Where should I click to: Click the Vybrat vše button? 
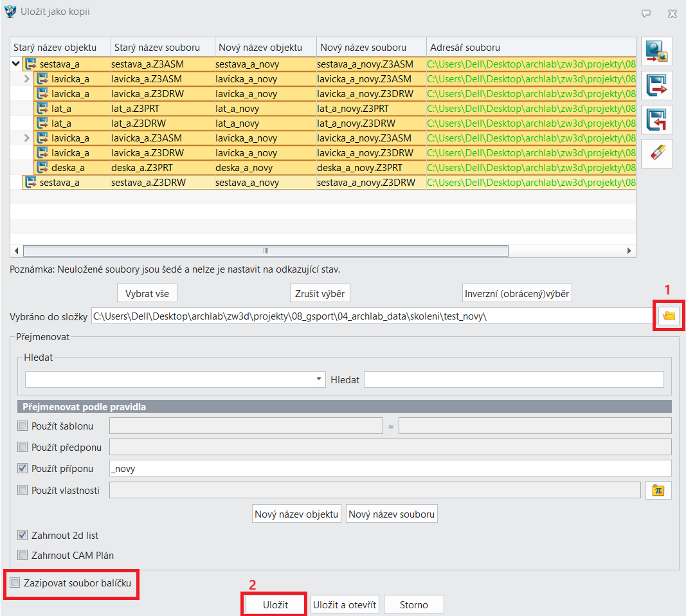pyautogui.click(x=147, y=294)
